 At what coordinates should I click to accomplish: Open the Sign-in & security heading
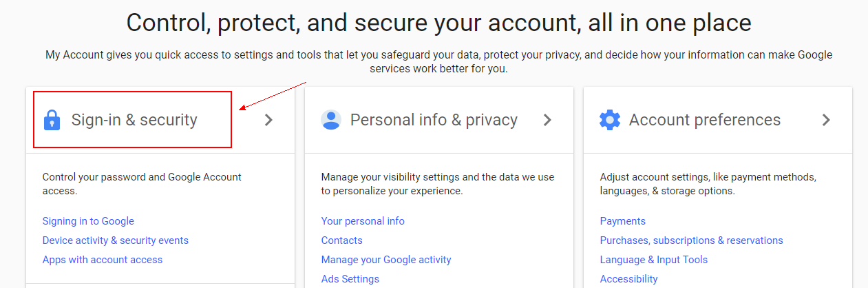134,120
